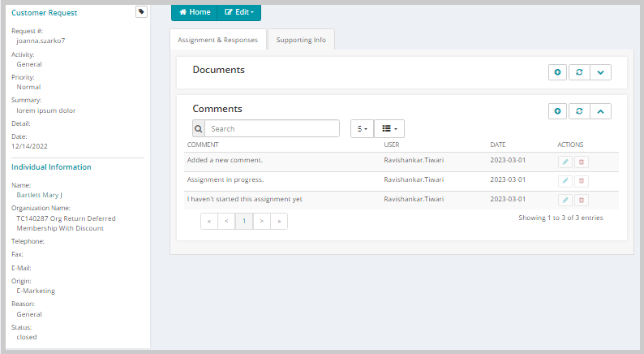Image resolution: width=644 pixels, height=354 pixels.
Task: Sort by USER column header
Action: coord(392,145)
